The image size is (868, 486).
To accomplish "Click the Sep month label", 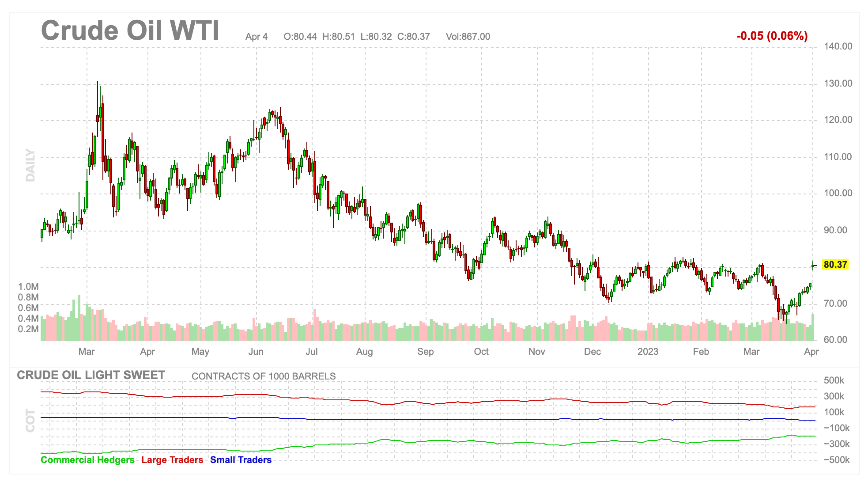I will coord(426,352).
